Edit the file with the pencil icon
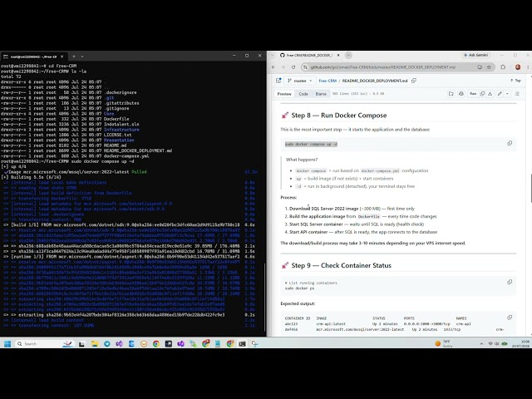The image size is (532, 399). 500,94
